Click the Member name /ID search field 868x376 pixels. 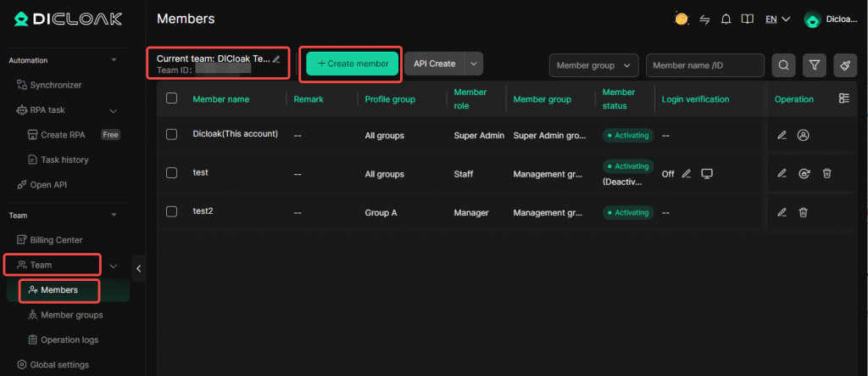[705, 65]
